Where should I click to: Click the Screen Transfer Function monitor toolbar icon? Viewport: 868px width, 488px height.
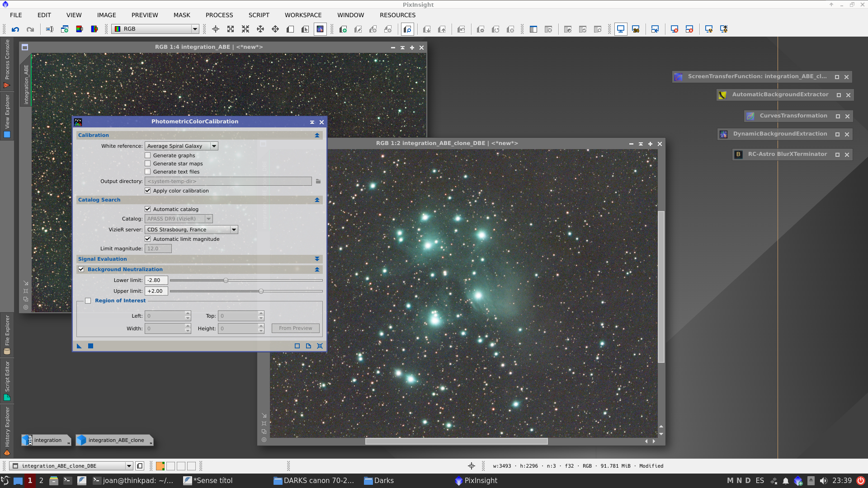tap(621, 28)
